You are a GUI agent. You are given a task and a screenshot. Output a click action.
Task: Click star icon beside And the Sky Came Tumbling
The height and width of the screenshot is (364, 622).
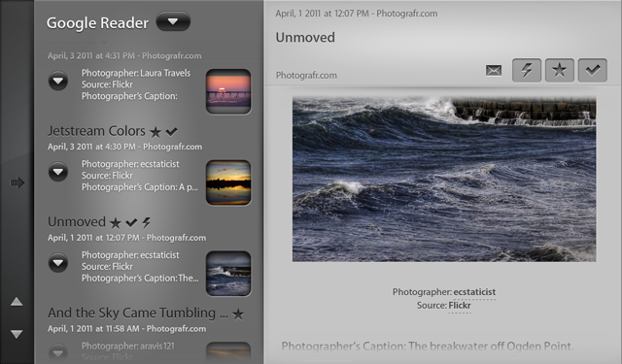click(238, 314)
